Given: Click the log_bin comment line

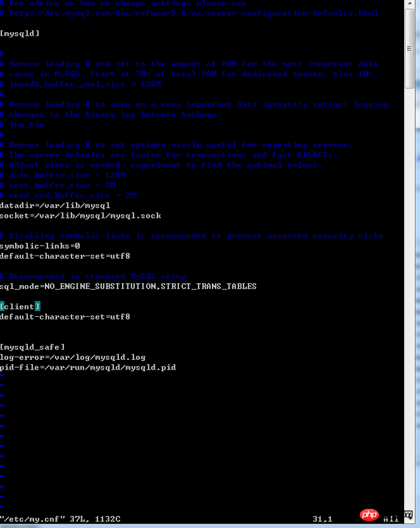Looking at the screenshot, I should point(22,125).
